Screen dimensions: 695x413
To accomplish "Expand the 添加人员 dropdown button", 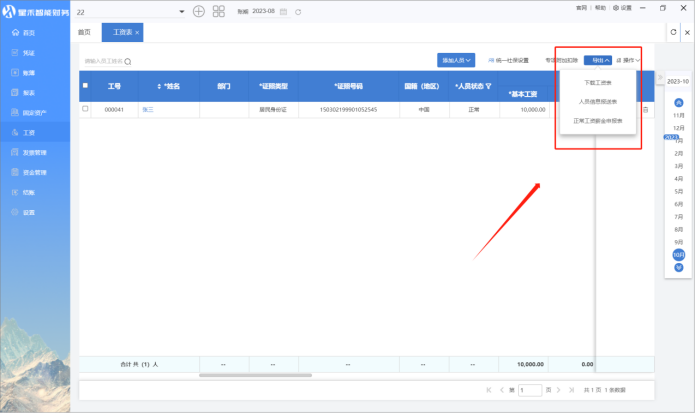I will pos(455,61).
